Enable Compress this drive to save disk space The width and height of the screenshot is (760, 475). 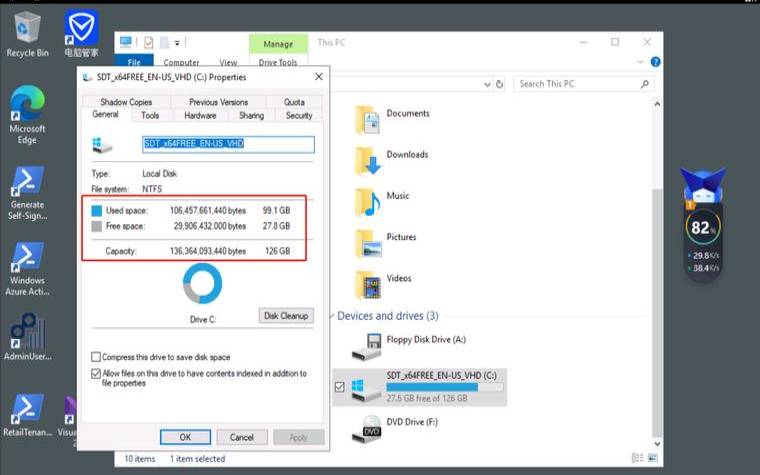(96, 357)
